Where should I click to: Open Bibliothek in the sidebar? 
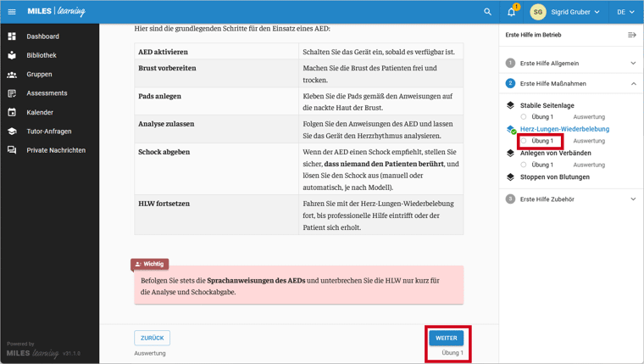point(41,55)
